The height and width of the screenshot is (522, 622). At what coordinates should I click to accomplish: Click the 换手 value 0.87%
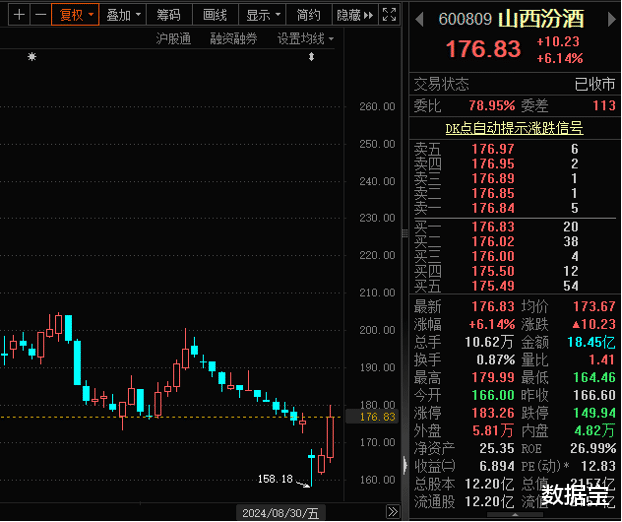coord(495,360)
